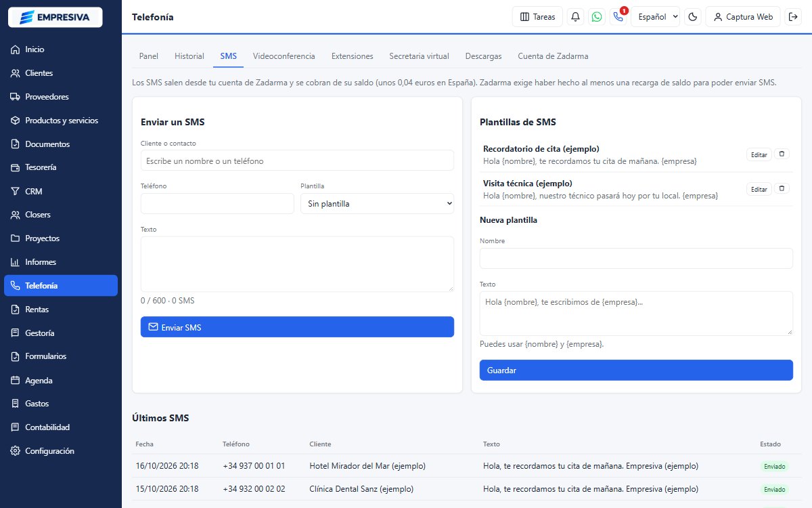Open Tareas button in header
The width and height of the screenshot is (812, 508).
pos(537,17)
